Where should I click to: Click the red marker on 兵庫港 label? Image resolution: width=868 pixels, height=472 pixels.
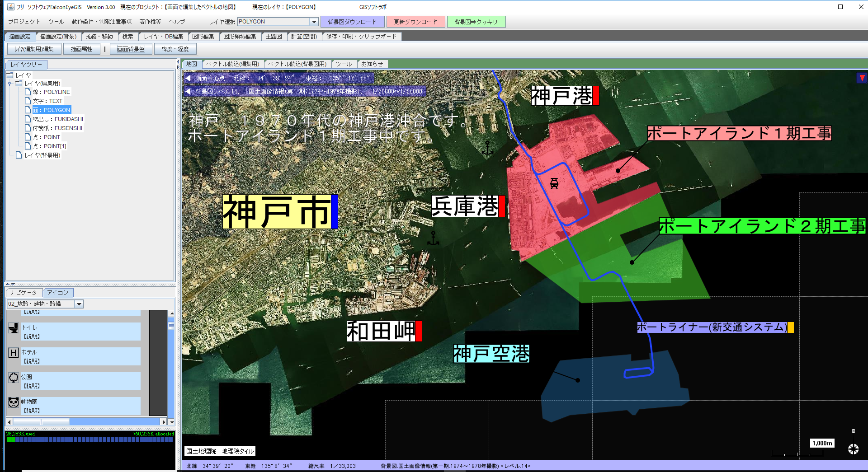pyautogui.click(x=502, y=206)
